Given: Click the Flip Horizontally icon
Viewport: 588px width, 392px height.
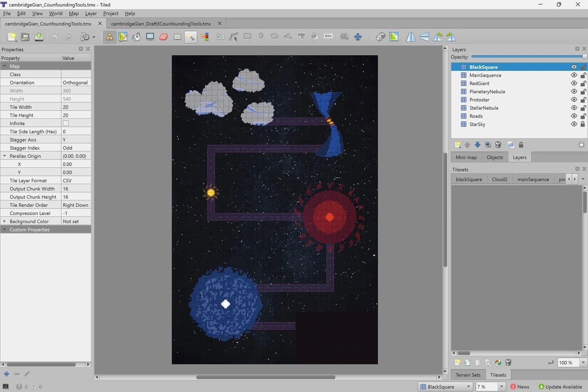Looking at the screenshot, I should coord(411,37).
